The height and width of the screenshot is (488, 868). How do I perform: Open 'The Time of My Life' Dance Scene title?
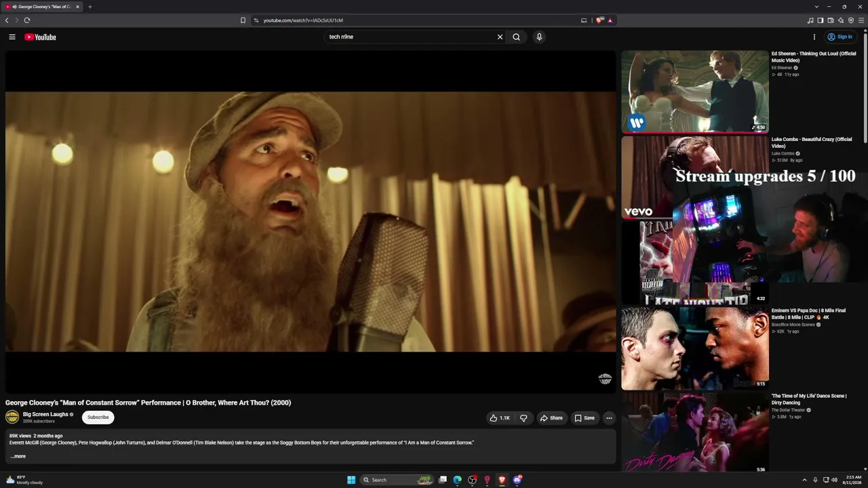point(809,399)
